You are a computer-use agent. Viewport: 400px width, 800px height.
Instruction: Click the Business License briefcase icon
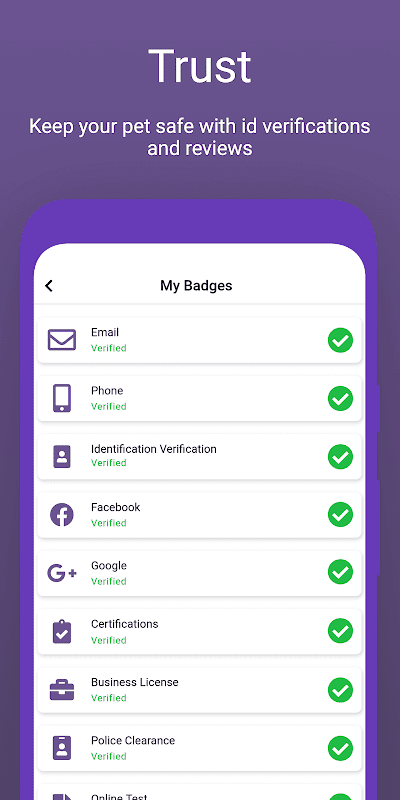tap(62, 690)
